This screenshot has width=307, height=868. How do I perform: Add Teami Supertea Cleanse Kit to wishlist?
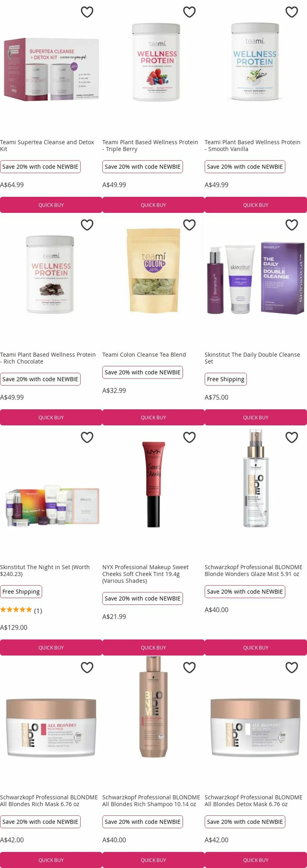pos(87,12)
